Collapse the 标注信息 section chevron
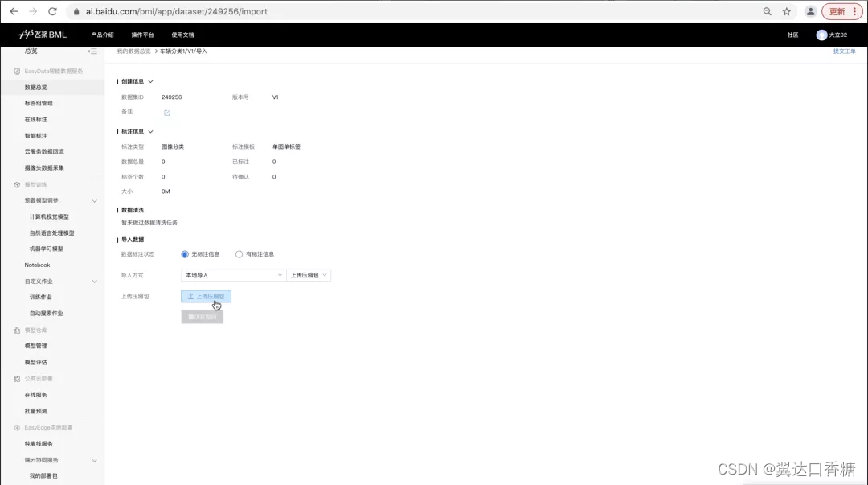This screenshot has width=868, height=485. (150, 132)
